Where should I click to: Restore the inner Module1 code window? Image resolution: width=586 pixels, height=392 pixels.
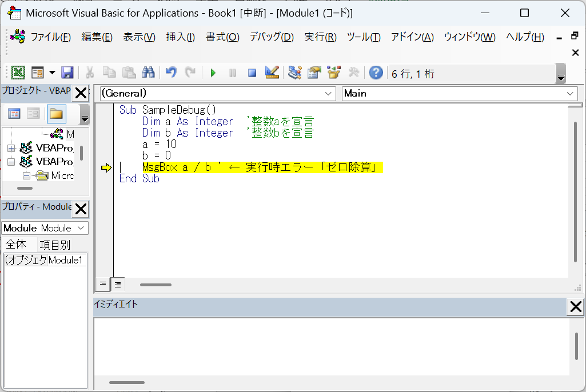575,36
